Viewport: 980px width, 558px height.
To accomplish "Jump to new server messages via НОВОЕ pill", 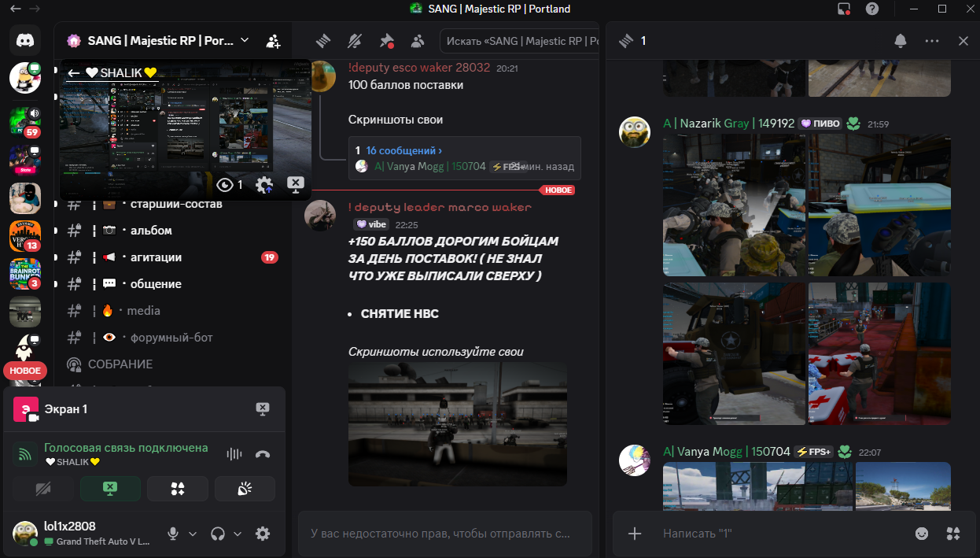I will point(25,371).
